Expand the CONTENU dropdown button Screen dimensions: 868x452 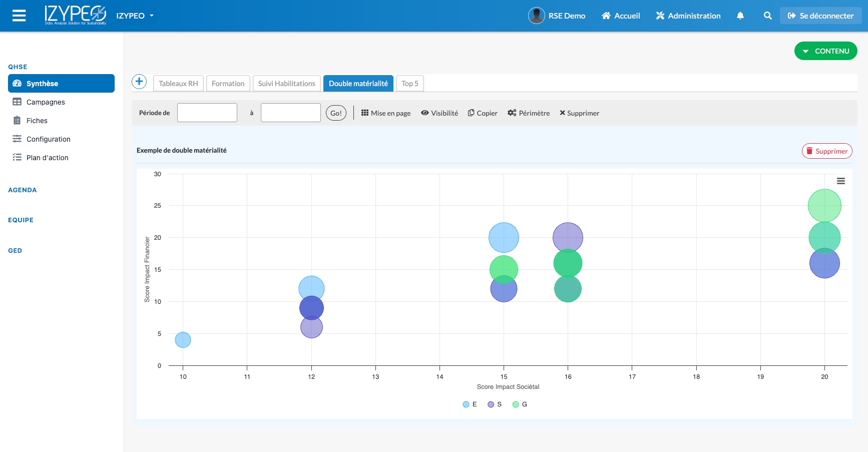click(x=825, y=51)
